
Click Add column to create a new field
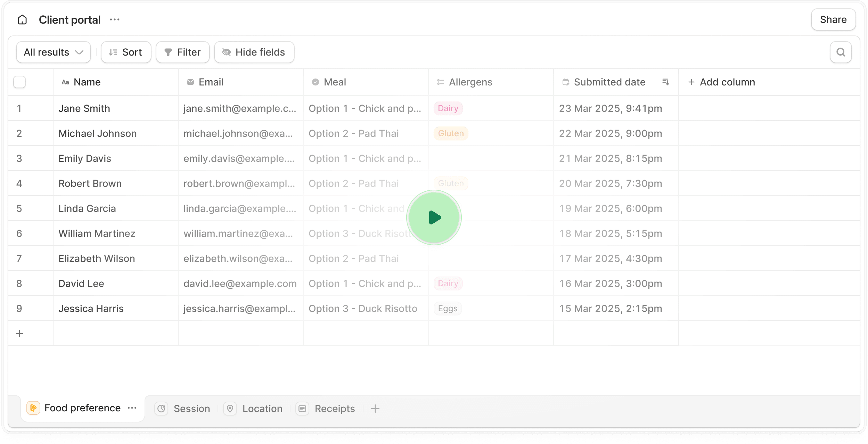tap(721, 82)
